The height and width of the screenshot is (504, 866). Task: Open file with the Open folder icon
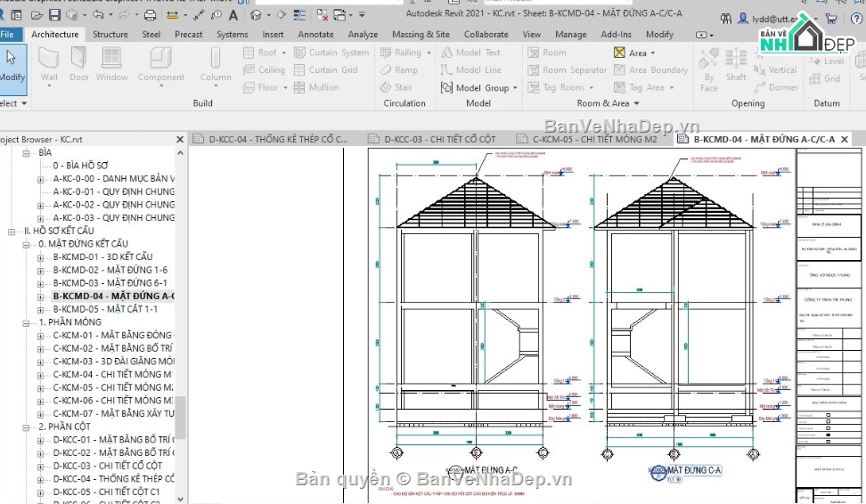(37, 15)
